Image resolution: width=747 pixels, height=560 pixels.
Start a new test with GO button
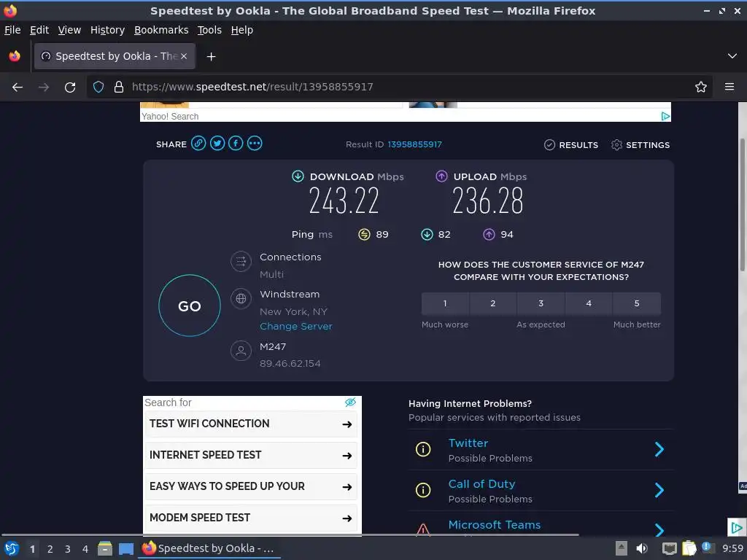point(190,306)
